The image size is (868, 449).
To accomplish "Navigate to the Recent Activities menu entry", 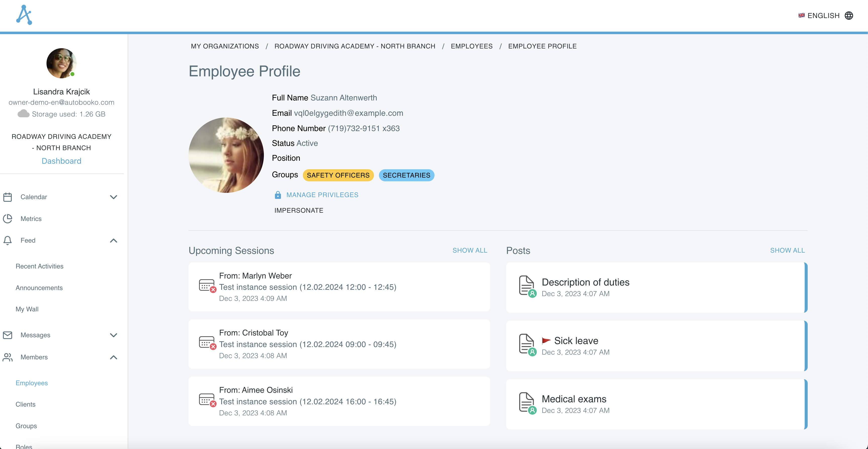I will pyautogui.click(x=39, y=266).
